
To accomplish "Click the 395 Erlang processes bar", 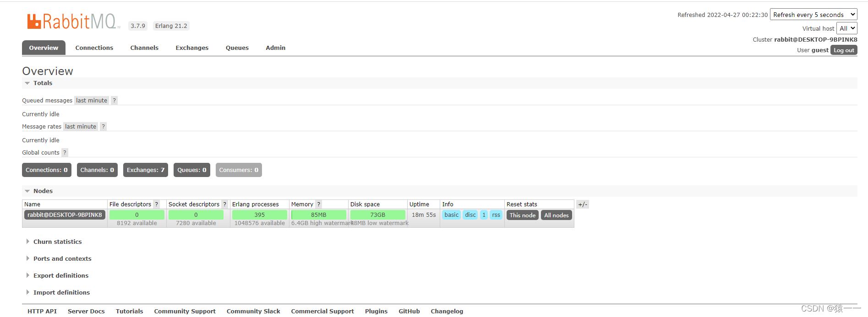I will click(x=260, y=215).
